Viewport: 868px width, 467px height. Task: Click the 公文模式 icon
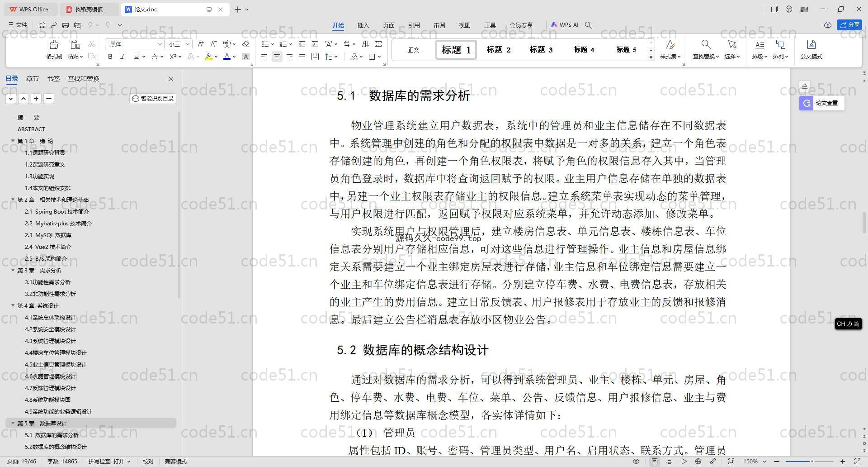(811, 45)
